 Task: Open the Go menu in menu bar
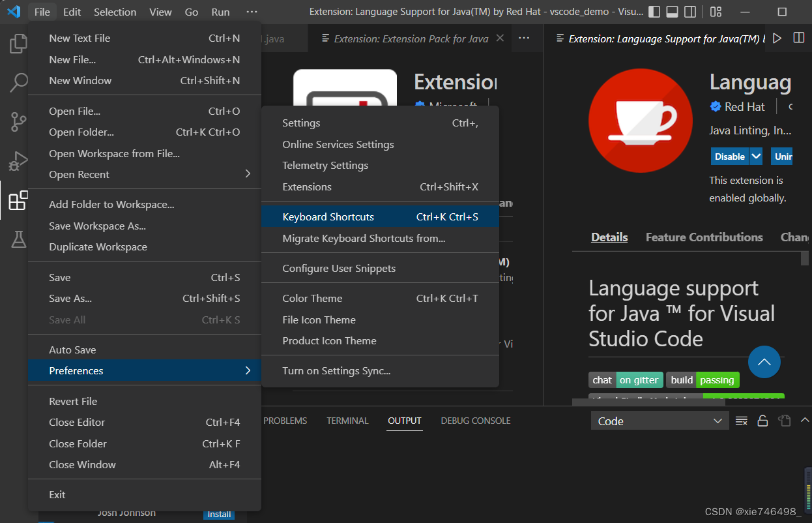coord(192,12)
